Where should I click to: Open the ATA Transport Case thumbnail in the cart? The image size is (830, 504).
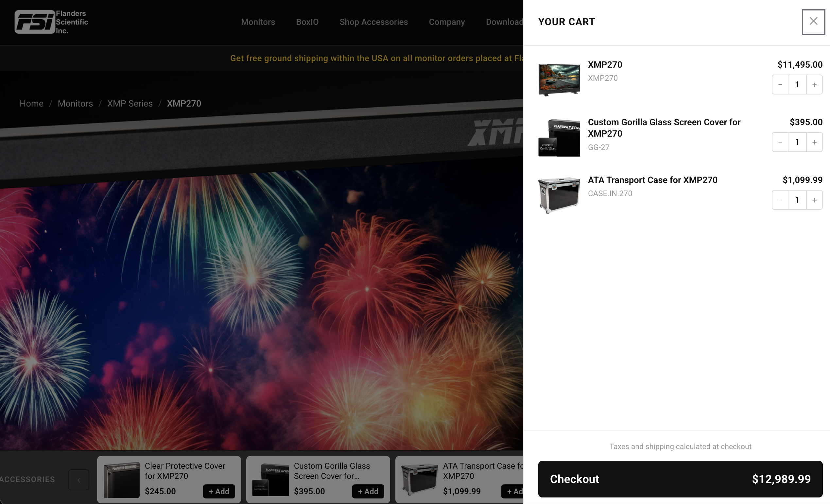point(559,195)
